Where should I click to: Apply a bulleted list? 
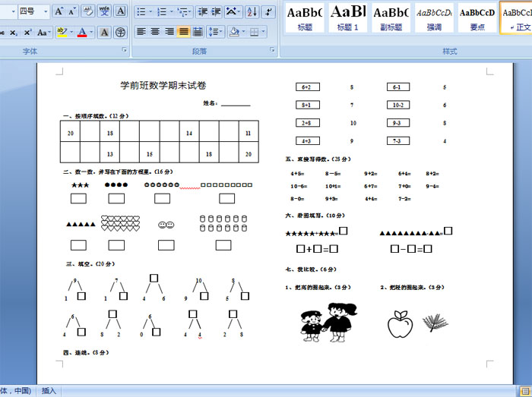[x=141, y=12]
